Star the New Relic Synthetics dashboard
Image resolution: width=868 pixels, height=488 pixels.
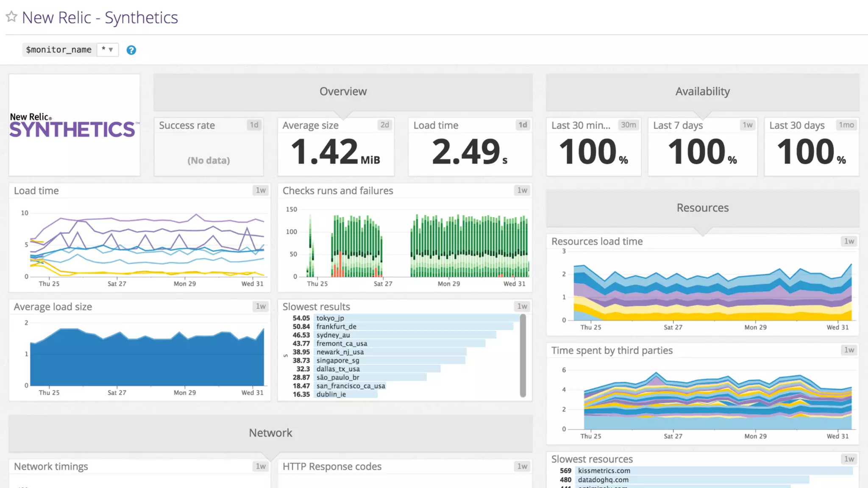click(11, 17)
